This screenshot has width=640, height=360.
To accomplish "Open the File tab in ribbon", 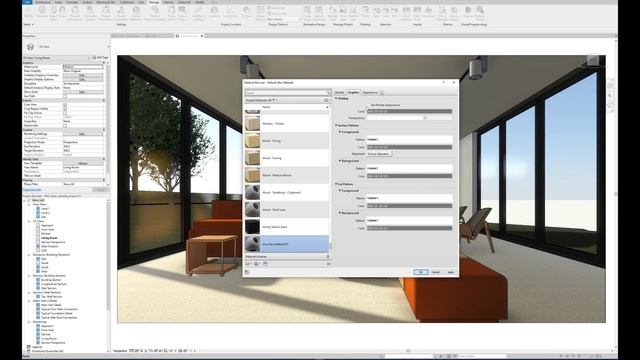I will click(x=27, y=2).
